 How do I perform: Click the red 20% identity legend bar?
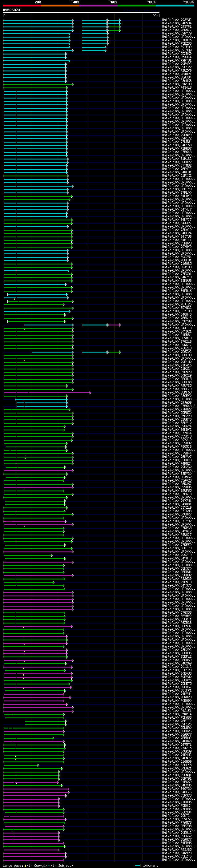click(22, 6)
